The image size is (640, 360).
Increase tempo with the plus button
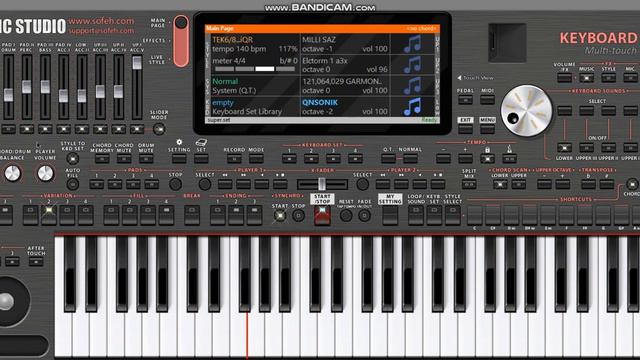click(x=465, y=159)
